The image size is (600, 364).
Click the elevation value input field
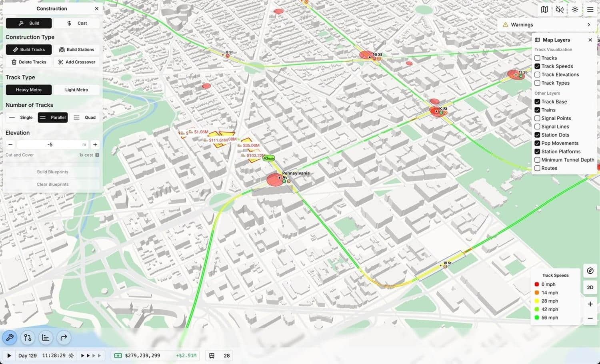coord(50,145)
